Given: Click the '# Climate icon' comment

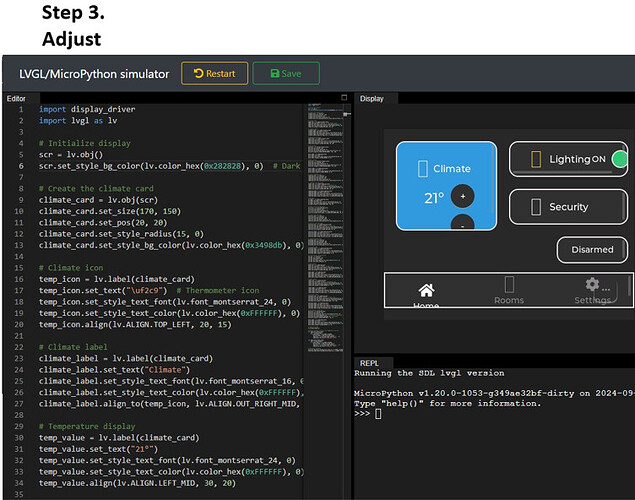Looking at the screenshot, I should coord(71,268).
